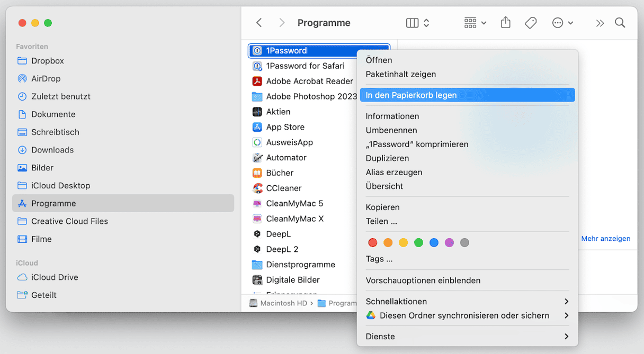Select the 1Password for Safari app icon
Viewport: 644px width, 354px height.
pos(257,66)
